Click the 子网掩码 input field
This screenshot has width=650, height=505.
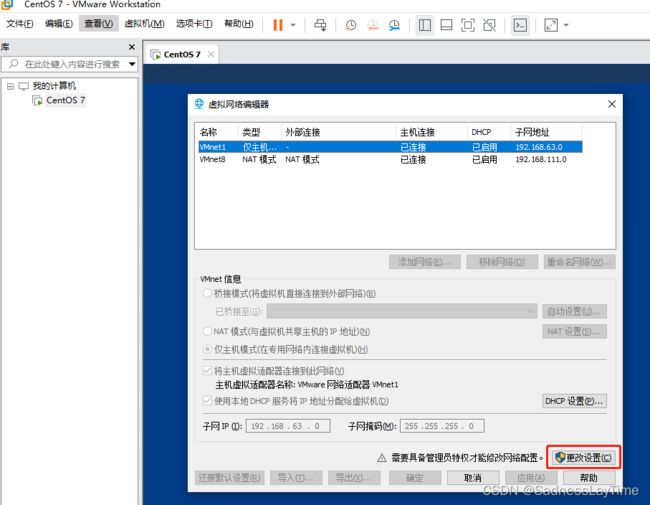442,426
